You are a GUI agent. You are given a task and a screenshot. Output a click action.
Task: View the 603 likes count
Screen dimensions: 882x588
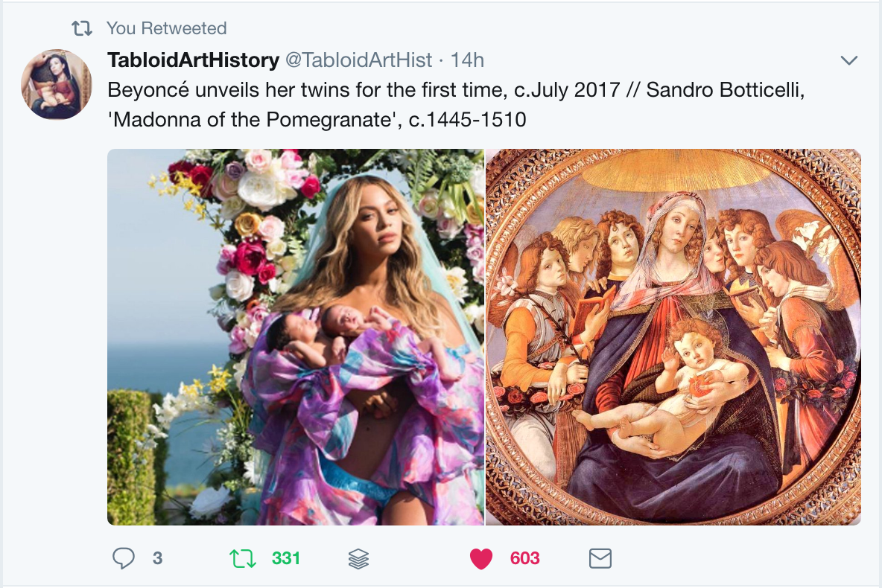coord(525,558)
